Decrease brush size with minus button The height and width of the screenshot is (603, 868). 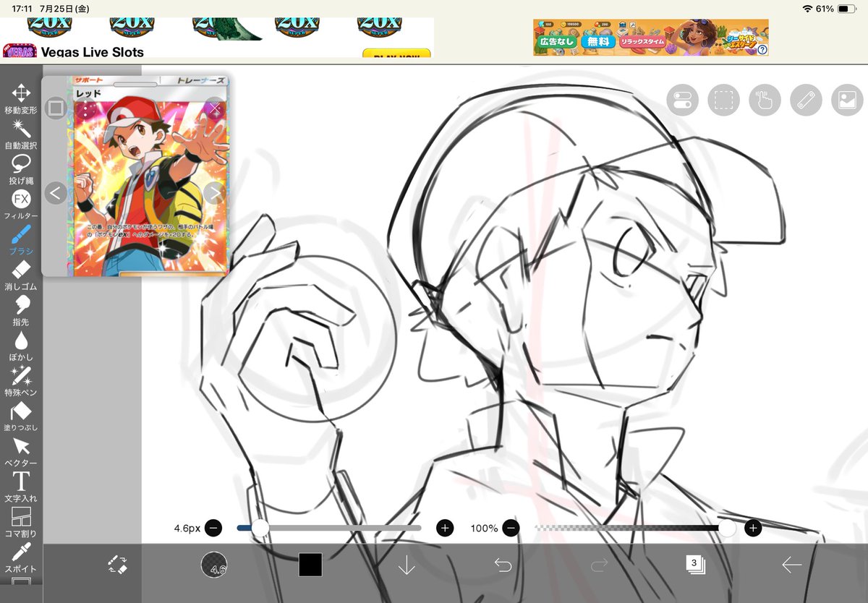(x=213, y=529)
